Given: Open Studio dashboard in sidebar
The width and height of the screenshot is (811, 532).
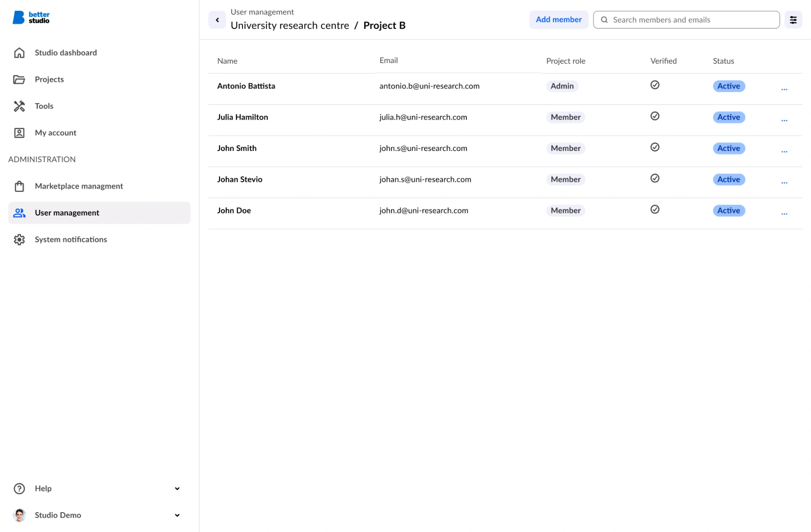Looking at the screenshot, I should coord(99,53).
